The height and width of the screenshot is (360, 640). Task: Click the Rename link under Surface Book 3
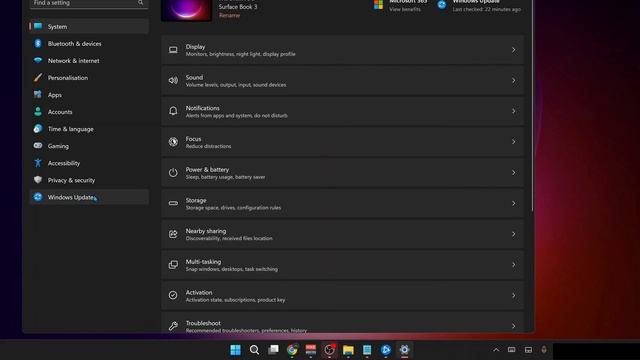229,16
